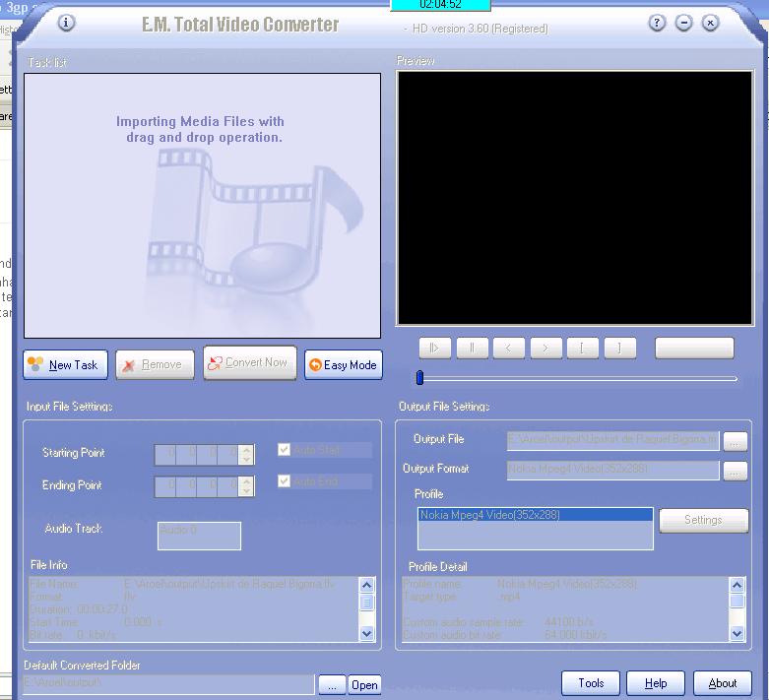Open the info icon in title bar
The width and height of the screenshot is (769, 700).
tap(67, 23)
